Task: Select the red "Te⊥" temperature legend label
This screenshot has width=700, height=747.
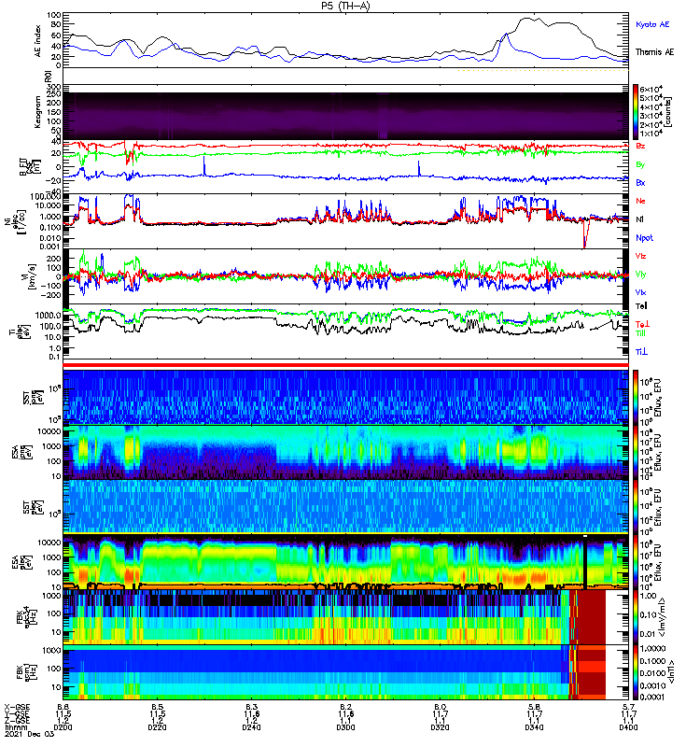Action: point(642,324)
